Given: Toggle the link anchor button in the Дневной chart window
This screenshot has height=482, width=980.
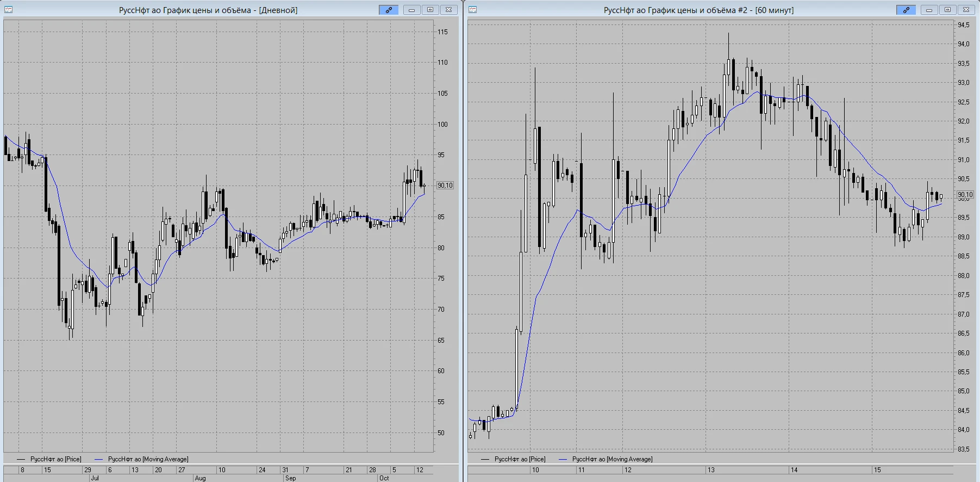Looking at the screenshot, I should (389, 10).
